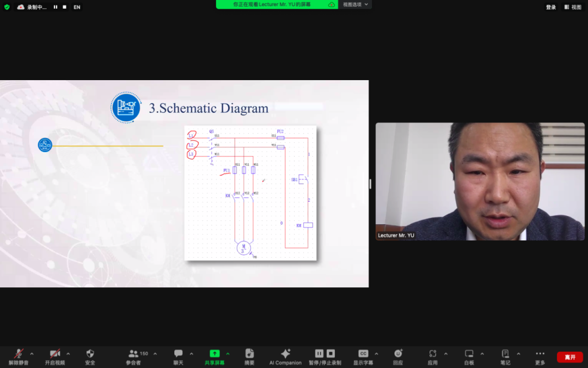
Task: Click the red Leave meeting button
Action: tap(570, 357)
